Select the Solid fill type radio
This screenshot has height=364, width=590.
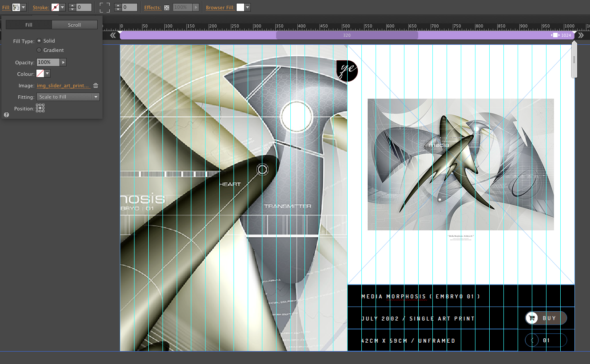pyautogui.click(x=39, y=41)
